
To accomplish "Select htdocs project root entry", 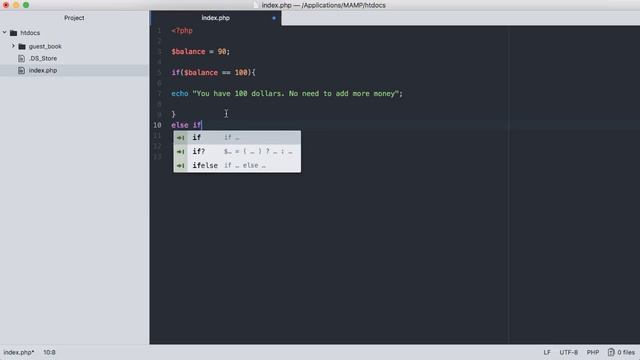I will (x=30, y=33).
